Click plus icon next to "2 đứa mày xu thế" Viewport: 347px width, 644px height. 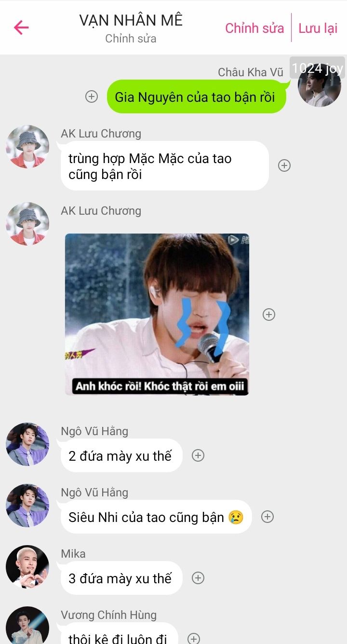click(x=198, y=455)
